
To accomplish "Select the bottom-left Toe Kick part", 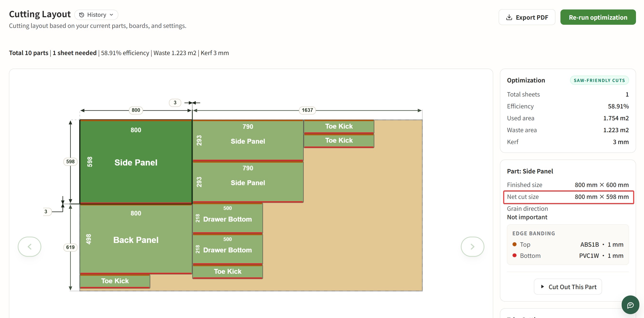I will (115, 281).
